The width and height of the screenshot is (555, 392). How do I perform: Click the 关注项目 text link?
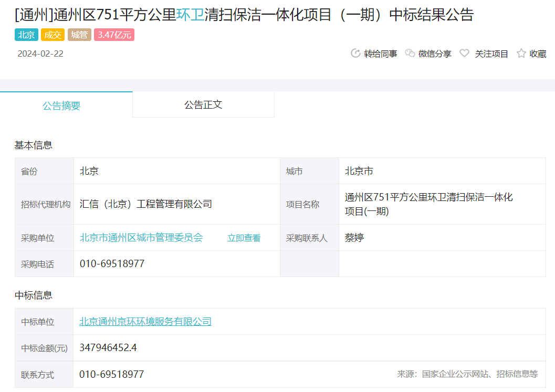coord(491,54)
